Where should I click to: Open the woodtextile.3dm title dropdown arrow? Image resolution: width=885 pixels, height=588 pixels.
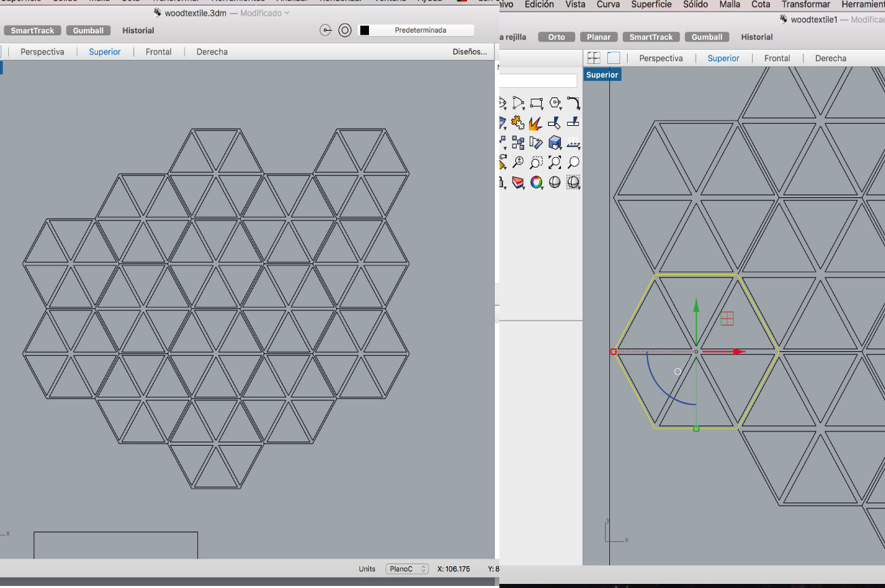coord(287,13)
